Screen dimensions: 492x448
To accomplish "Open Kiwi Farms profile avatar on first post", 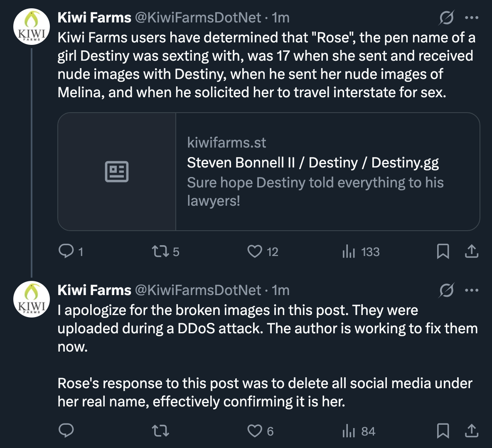I will (x=32, y=27).
